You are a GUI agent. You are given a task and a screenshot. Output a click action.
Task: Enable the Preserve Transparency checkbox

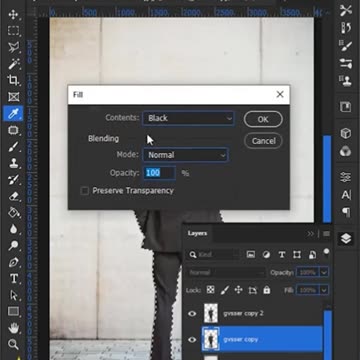point(85,191)
